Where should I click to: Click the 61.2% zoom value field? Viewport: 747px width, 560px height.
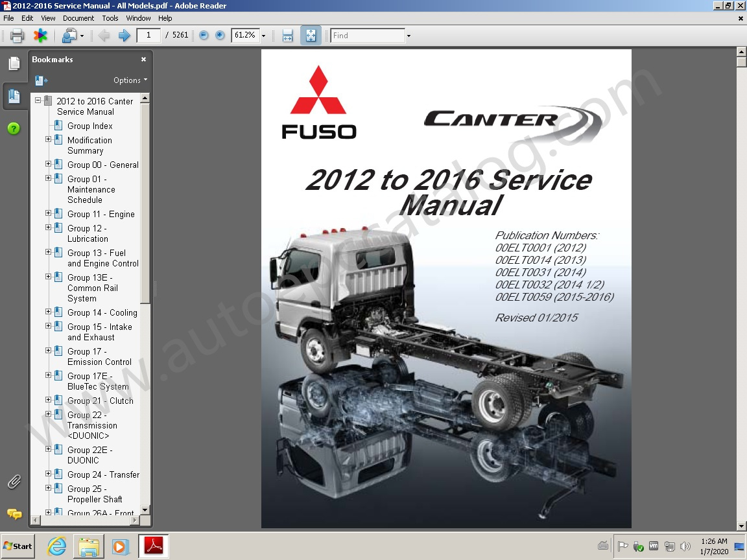coord(245,35)
